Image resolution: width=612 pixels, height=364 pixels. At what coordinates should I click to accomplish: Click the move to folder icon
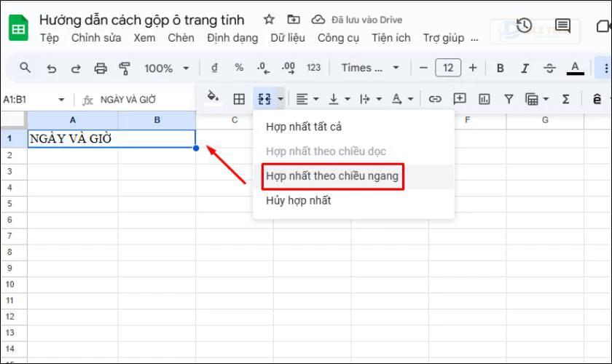click(294, 20)
